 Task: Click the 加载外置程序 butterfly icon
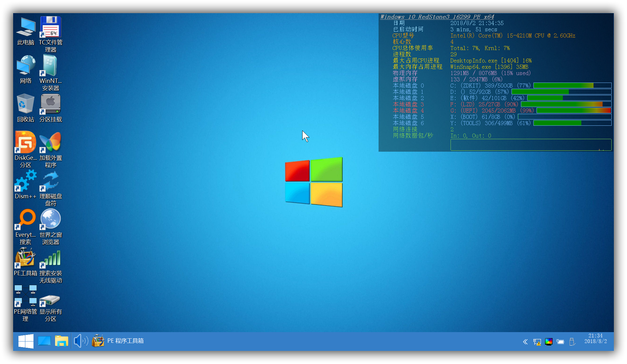(x=51, y=142)
